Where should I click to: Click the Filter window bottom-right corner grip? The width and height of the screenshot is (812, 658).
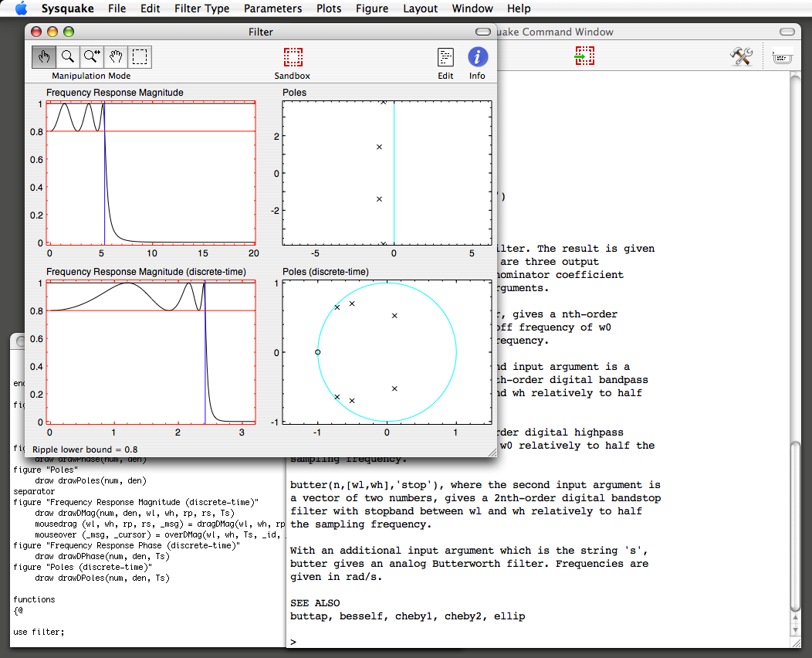(x=492, y=453)
